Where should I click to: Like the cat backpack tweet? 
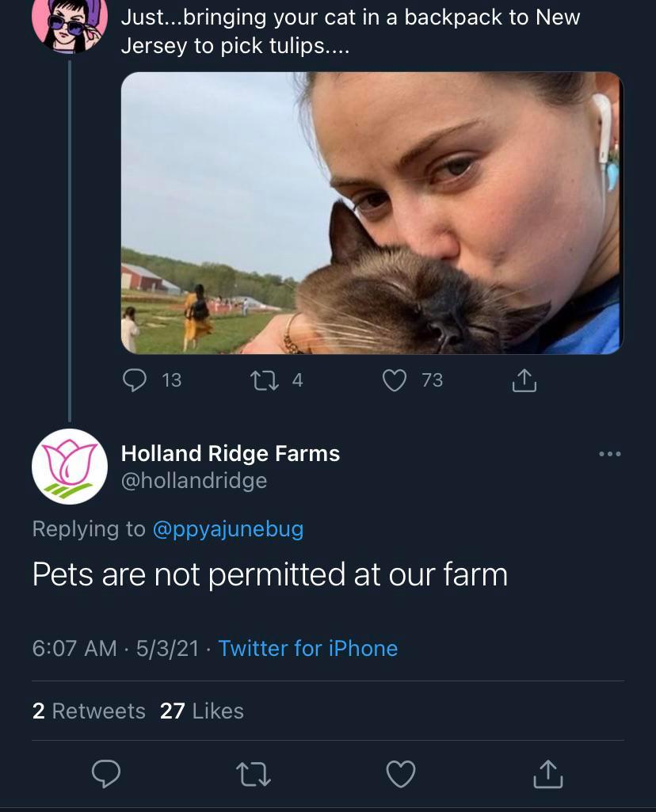pyautogui.click(x=395, y=381)
